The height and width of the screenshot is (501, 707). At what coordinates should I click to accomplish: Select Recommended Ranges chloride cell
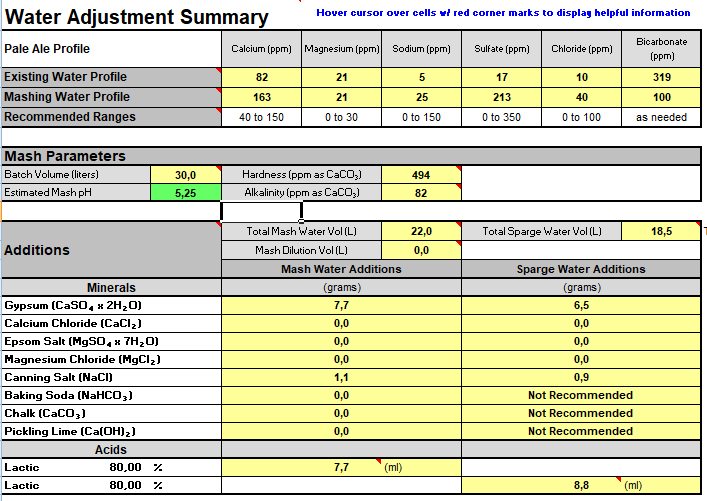(581, 117)
